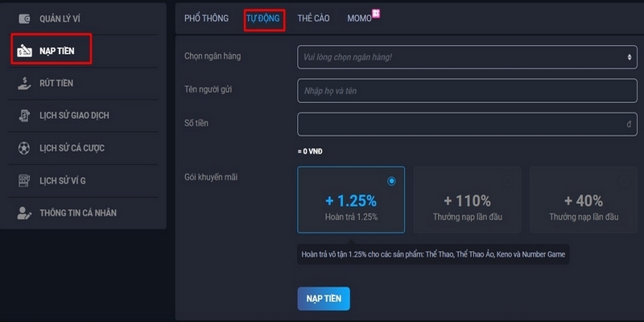Viewport: 644px width, 322px height.
Task: Click the pink badge icon on MOMO tab
Action: coord(376,14)
